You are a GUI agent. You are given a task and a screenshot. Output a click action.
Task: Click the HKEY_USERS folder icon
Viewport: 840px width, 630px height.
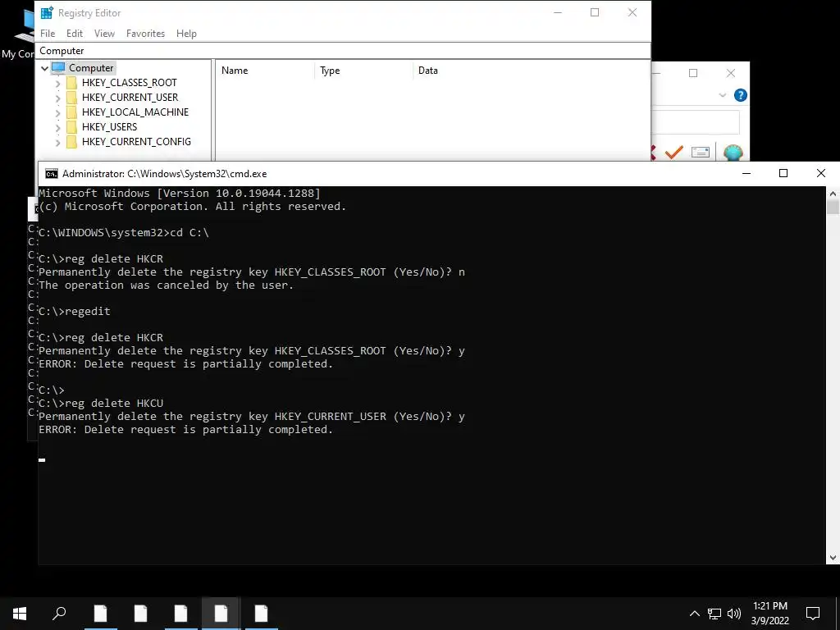(x=71, y=127)
